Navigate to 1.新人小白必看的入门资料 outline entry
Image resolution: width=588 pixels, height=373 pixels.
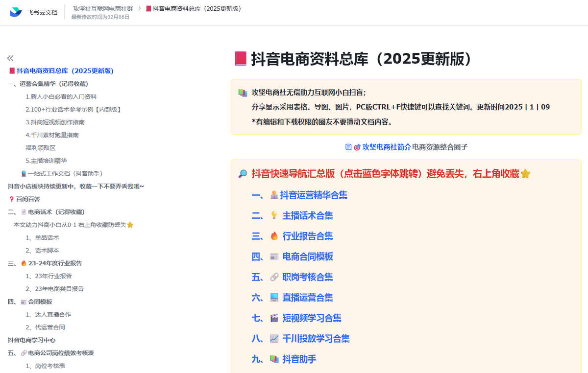61,96
